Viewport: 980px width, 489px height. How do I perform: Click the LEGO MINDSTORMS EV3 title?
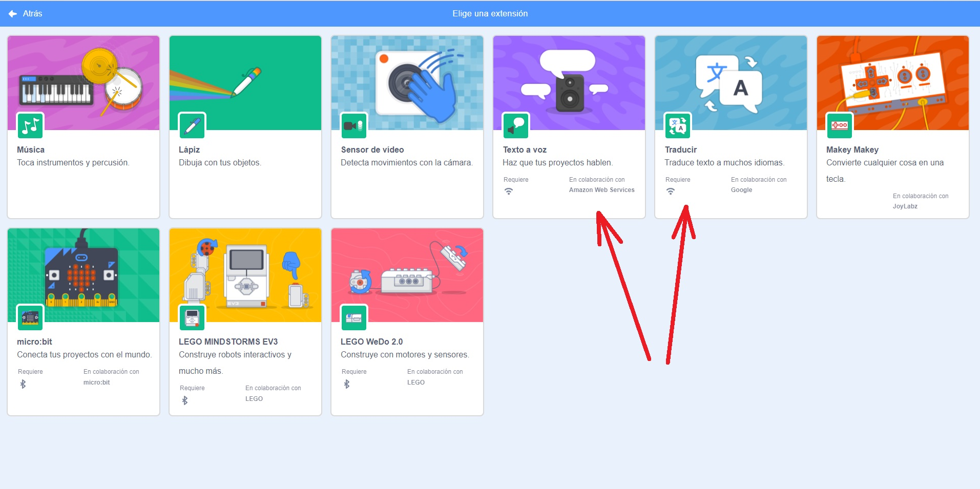(228, 342)
